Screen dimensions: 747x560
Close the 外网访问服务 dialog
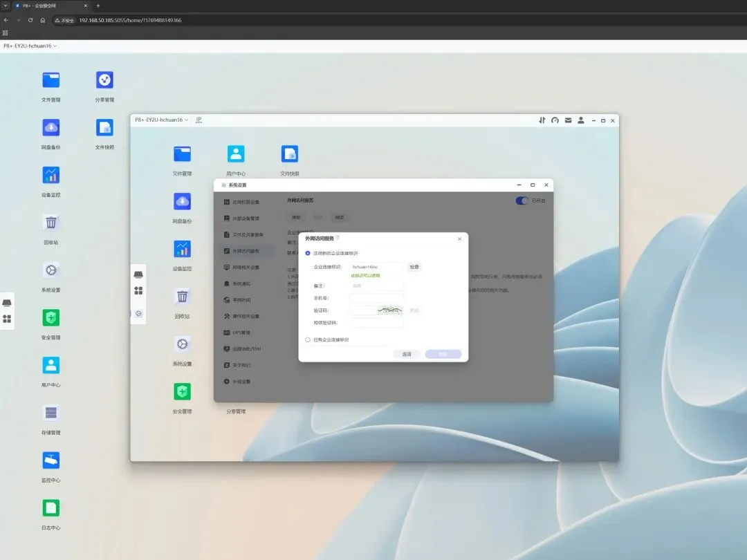click(x=459, y=239)
